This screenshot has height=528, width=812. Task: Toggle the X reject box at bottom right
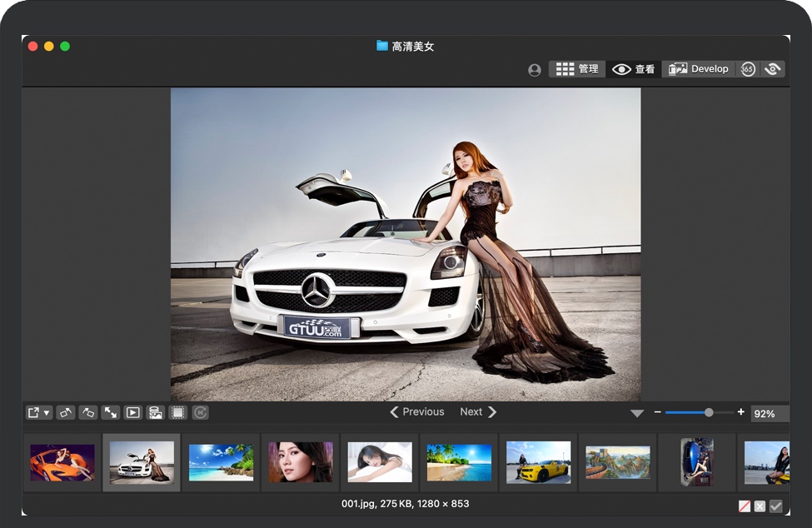760,506
